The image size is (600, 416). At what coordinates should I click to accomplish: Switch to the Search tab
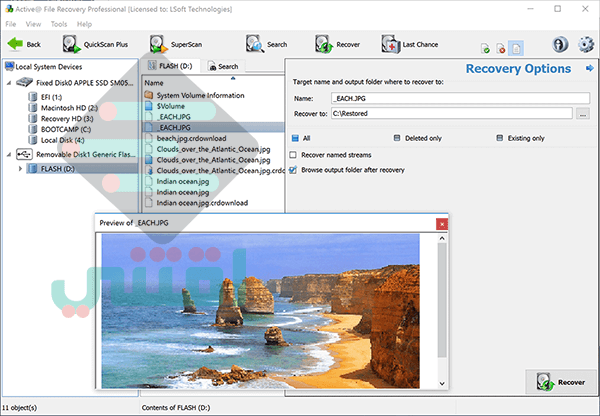click(x=223, y=67)
